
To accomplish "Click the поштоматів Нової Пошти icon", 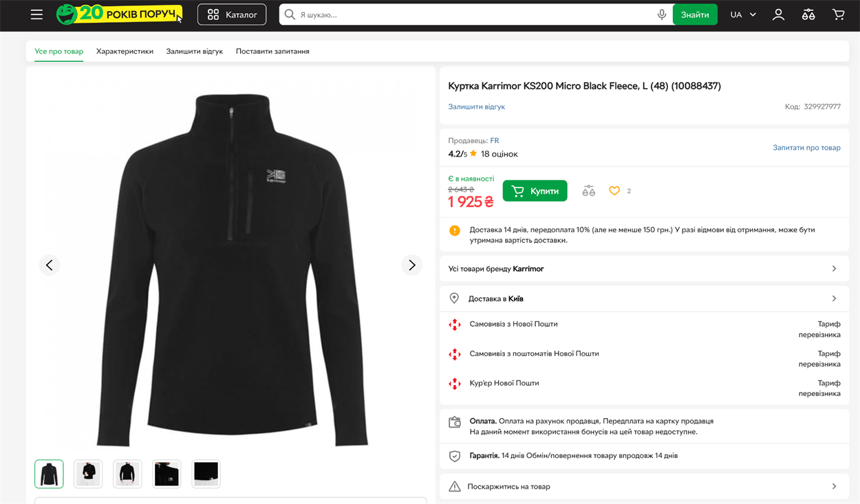I will (454, 354).
